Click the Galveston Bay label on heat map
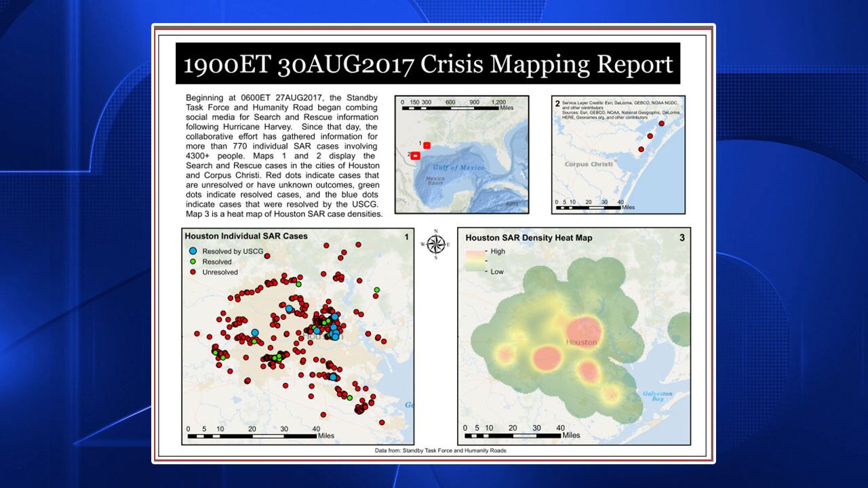This screenshot has height=488, width=868. (x=657, y=397)
